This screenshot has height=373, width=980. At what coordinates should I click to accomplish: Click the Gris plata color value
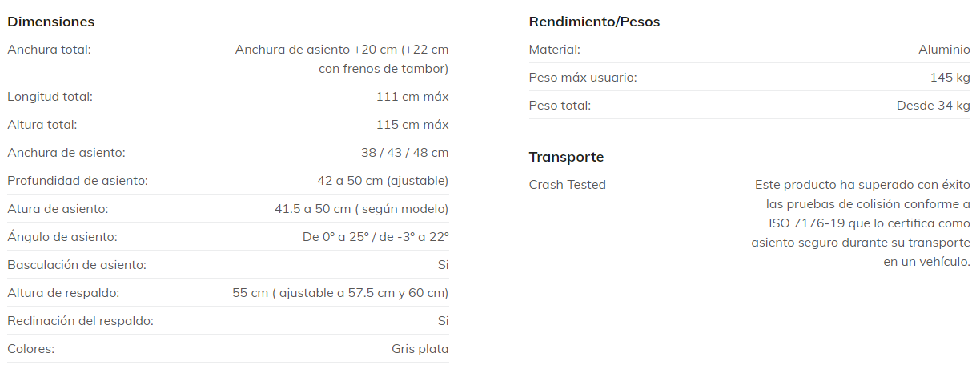420,349
